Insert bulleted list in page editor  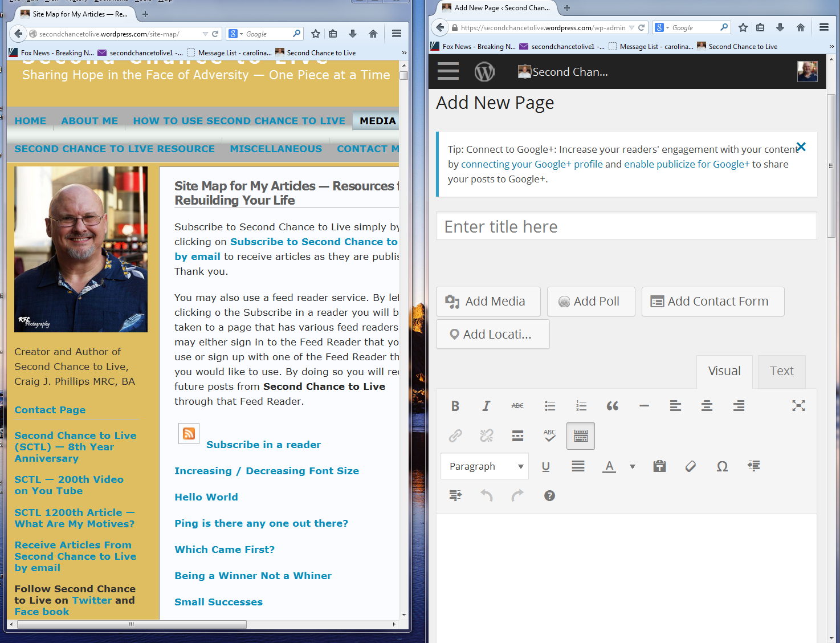tap(549, 406)
